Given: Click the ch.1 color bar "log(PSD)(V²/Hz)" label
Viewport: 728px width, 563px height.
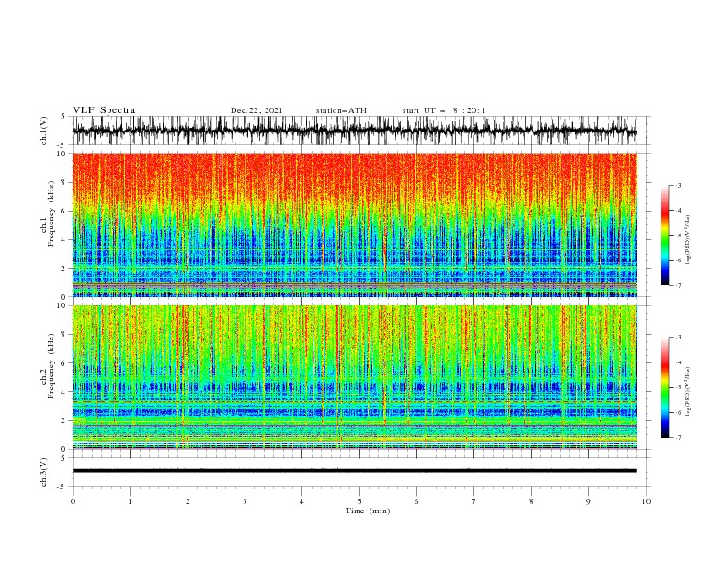Looking at the screenshot, I should [688, 240].
